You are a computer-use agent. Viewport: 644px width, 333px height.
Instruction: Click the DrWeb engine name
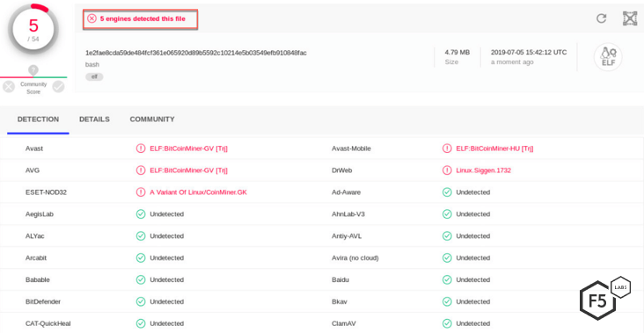(341, 170)
